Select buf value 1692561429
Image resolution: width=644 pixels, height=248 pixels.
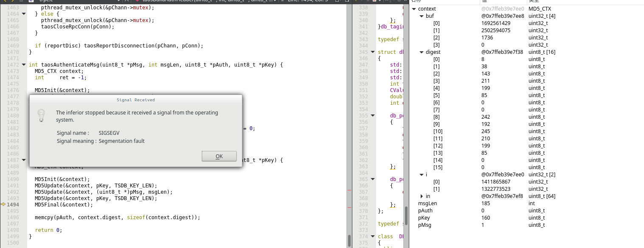[496, 23]
